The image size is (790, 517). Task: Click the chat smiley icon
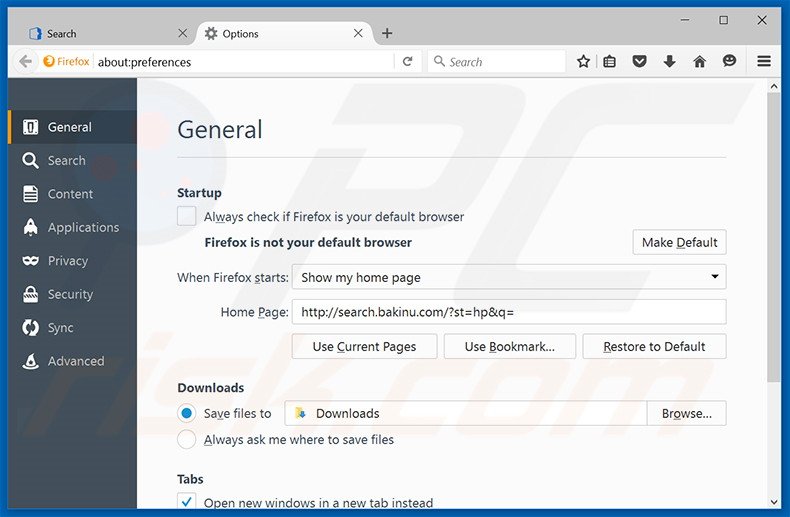729,62
